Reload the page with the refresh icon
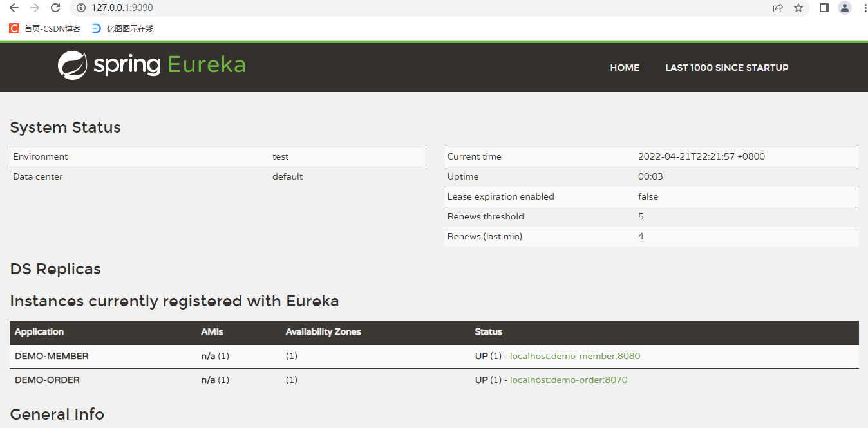Screen dimensions: 868x428 [x=55, y=8]
